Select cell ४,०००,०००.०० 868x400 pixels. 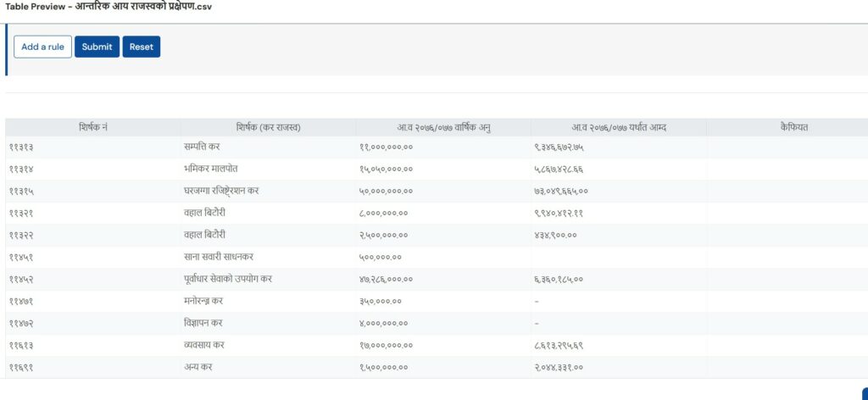click(x=443, y=323)
